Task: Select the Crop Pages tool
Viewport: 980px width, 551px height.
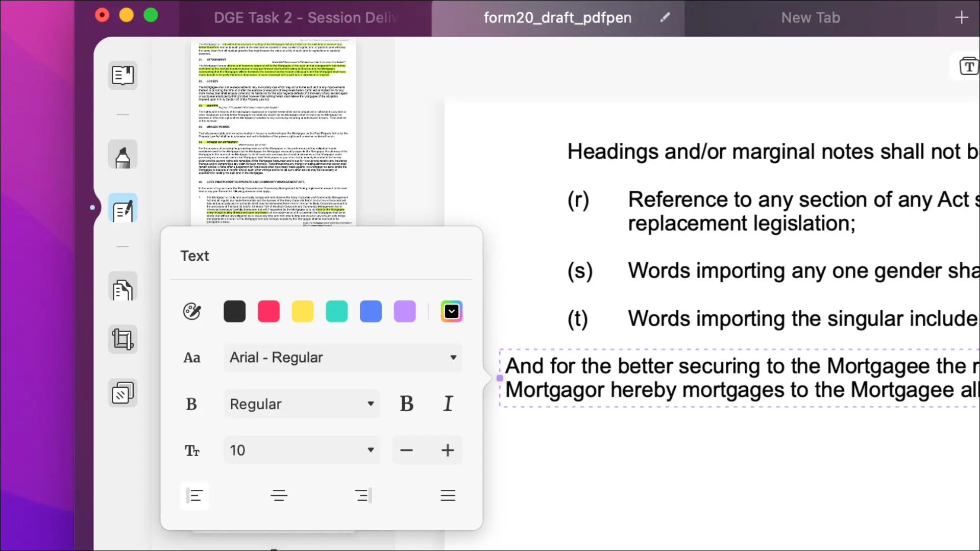Action: pos(122,339)
